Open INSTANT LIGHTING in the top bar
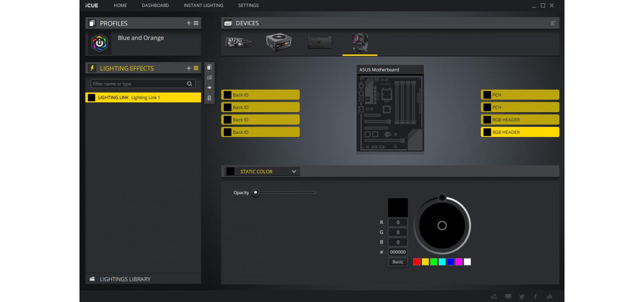 [x=203, y=6]
